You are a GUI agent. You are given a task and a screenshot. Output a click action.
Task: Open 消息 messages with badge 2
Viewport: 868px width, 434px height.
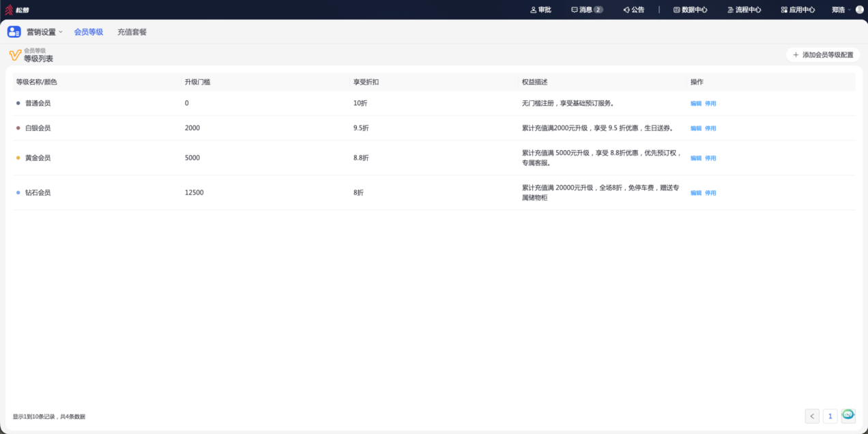point(587,10)
